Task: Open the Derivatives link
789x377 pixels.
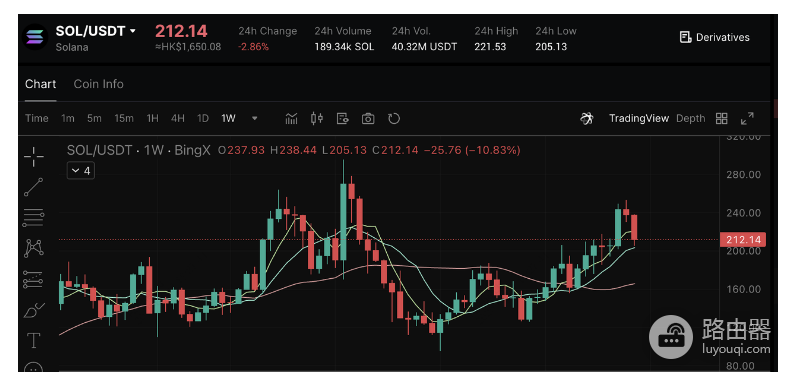Action: click(715, 37)
